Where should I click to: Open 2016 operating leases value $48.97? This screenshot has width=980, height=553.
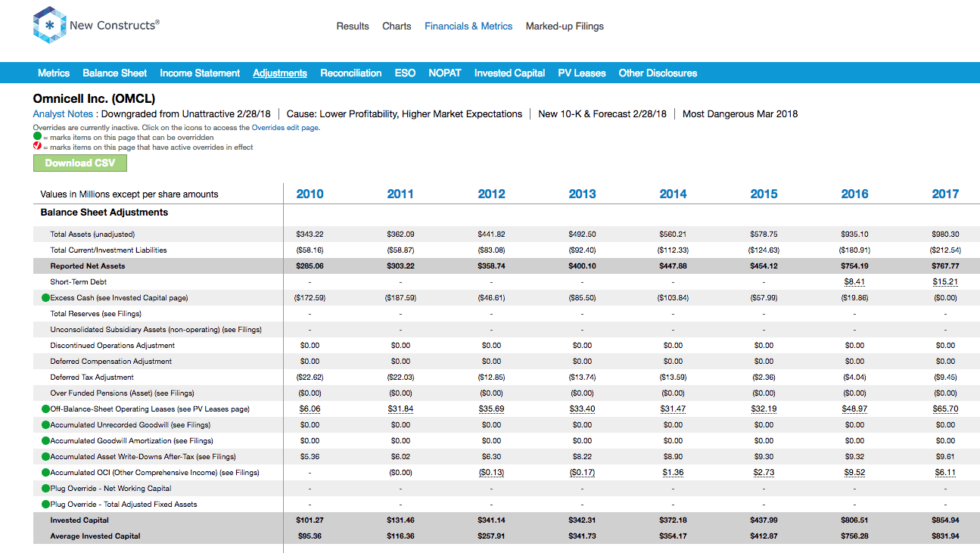(x=854, y=409)
